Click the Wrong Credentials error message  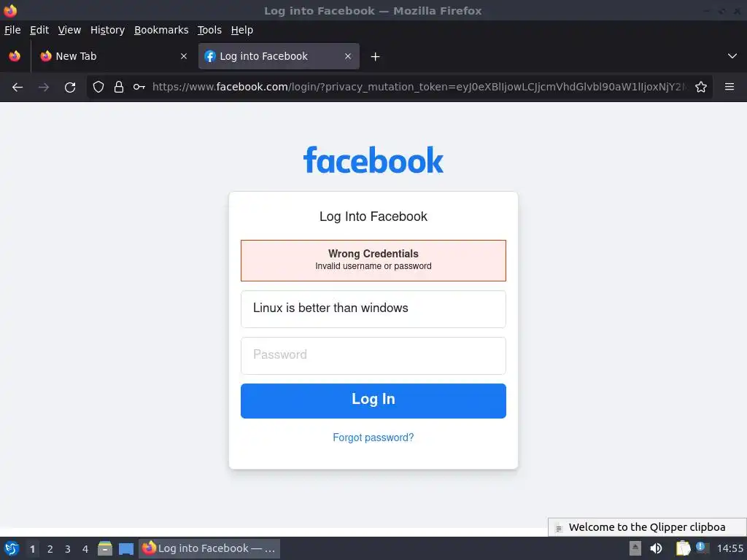(x=373, y=260)
